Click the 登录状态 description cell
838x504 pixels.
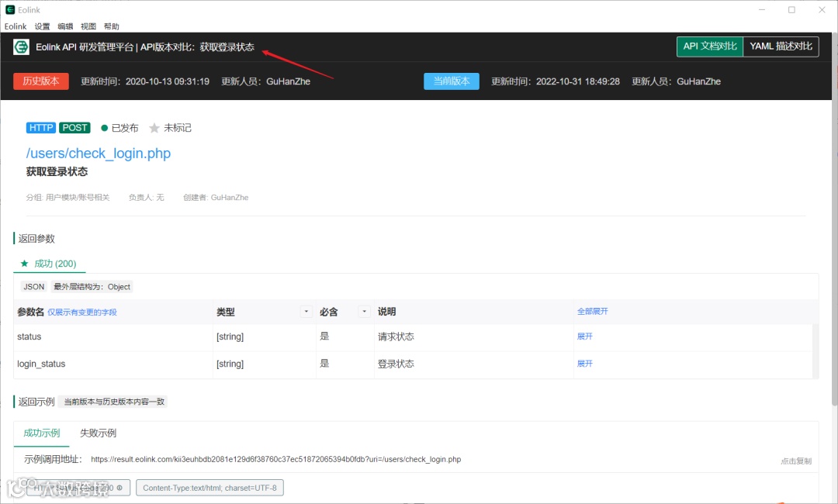point(396,364)
